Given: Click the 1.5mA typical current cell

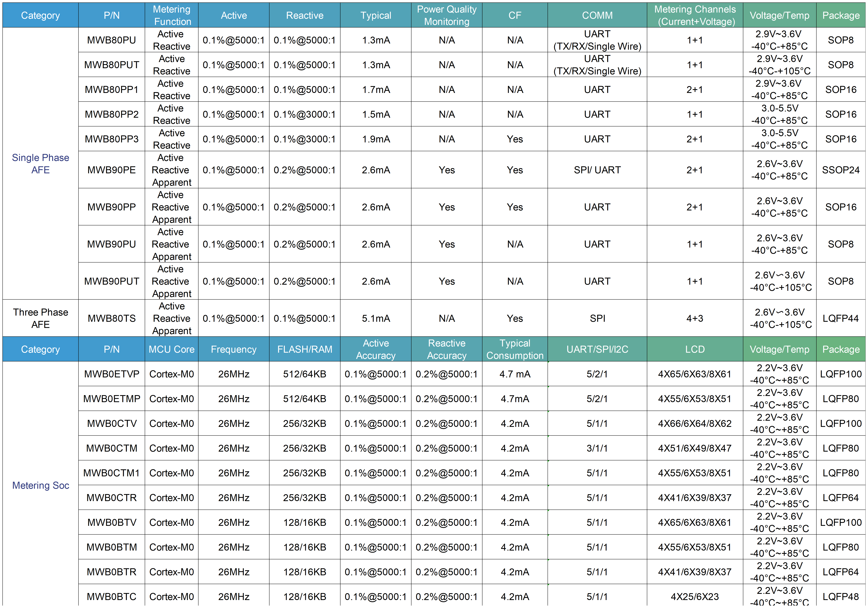Looking at the screenshot, I should coord(376,114).
